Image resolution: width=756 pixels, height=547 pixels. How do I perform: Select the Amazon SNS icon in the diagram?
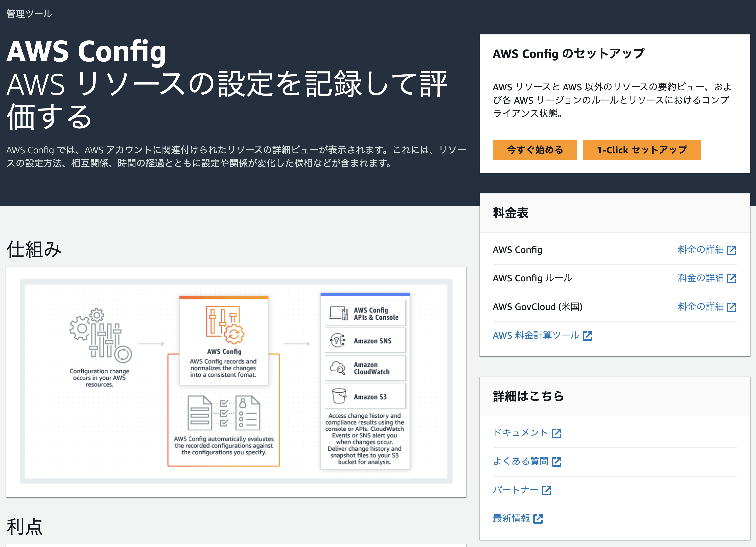tap(339, 341)
